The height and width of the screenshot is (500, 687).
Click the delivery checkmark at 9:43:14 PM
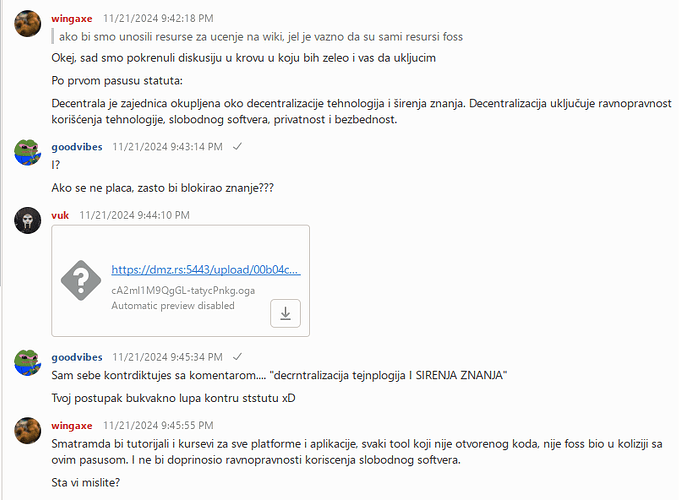click(x=237, y=147)
